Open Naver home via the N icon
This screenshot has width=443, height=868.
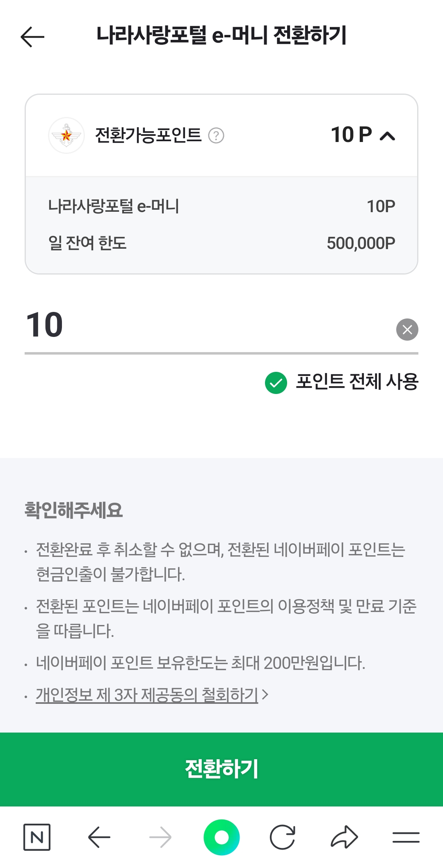[37, 837]
